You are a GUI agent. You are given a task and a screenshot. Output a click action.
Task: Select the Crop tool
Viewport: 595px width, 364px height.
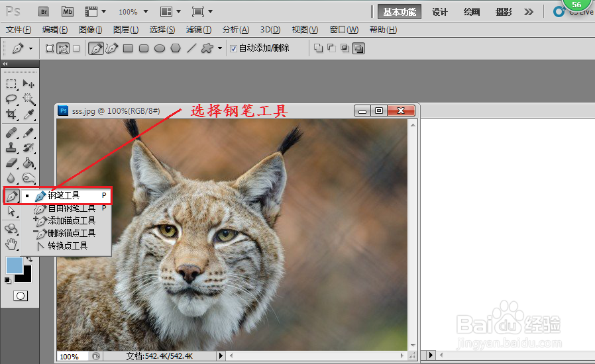coord(11,114)
